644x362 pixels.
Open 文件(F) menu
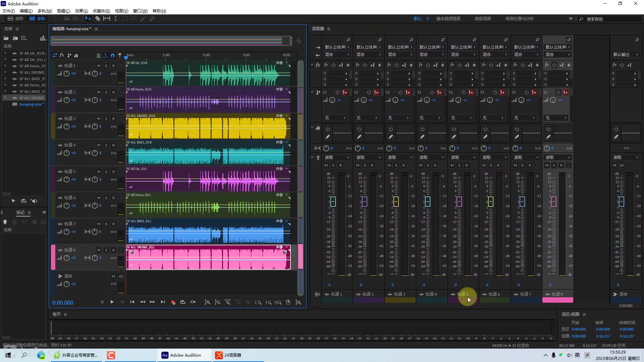(9, 11)
